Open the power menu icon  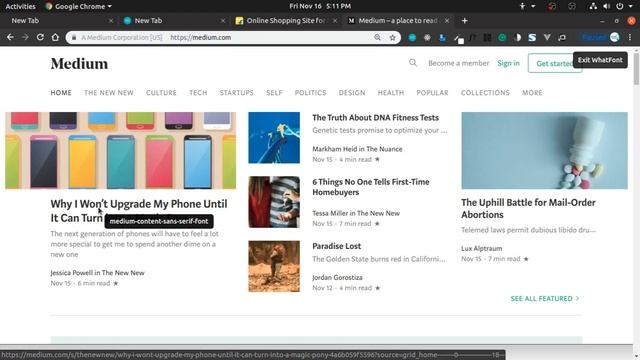point(620,6)
